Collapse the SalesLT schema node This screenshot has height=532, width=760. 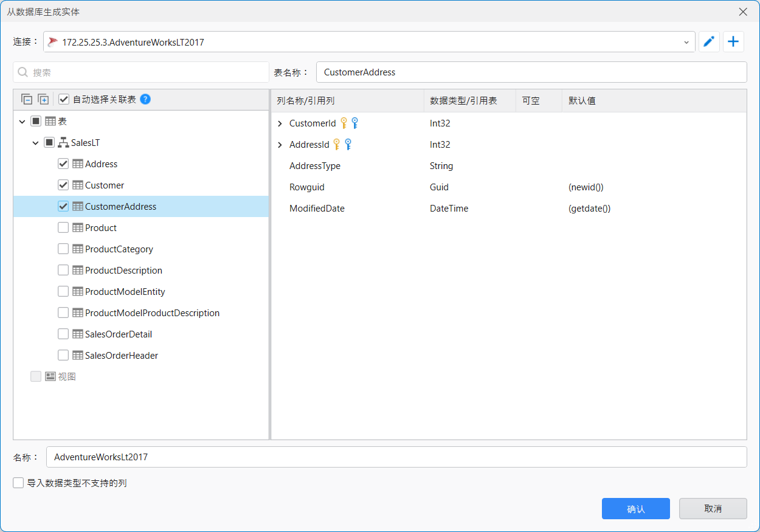coord(35,143)
